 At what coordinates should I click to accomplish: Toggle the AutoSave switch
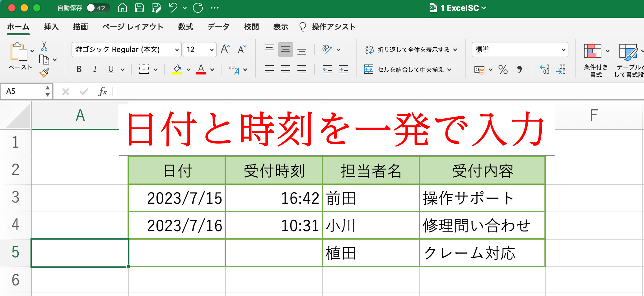pos(98,8)
